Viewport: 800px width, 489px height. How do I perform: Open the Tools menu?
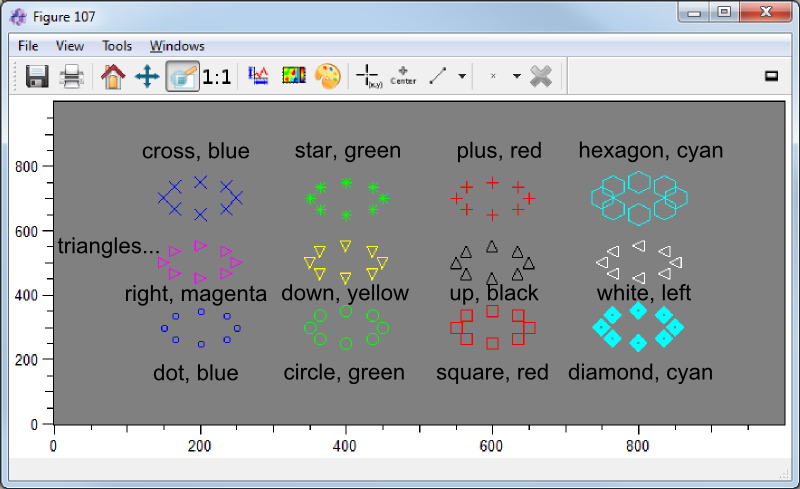click(117, 46)
